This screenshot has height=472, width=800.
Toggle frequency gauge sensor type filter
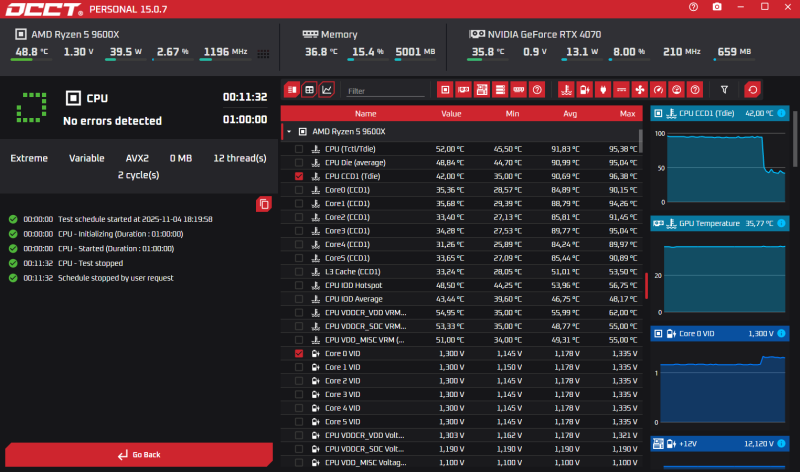pos(658,90)
